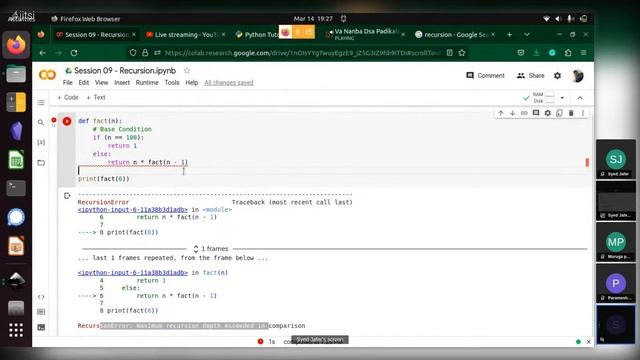The image size is (640, 360).
Task: Open the clock Mar 14 19:27 menu
Action: point(313,19)
